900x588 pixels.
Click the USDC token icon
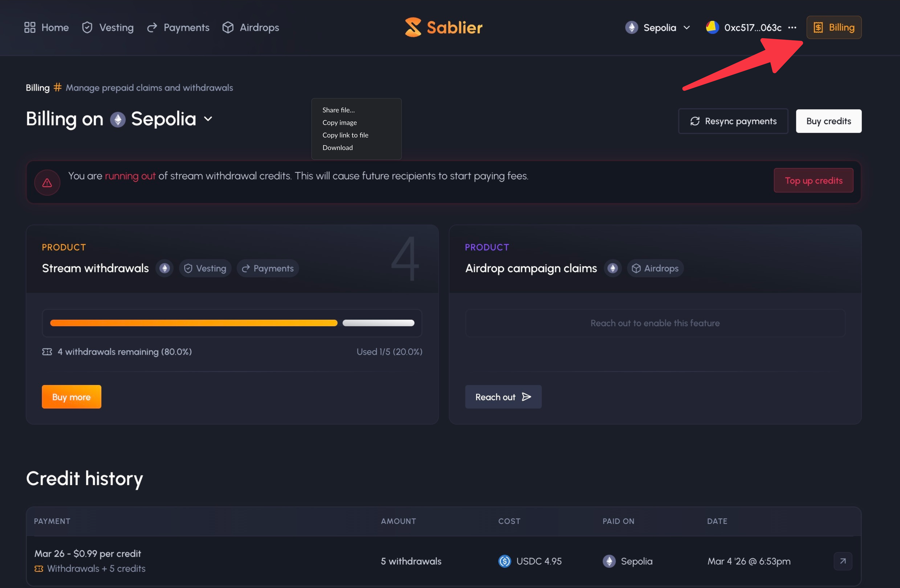coord(504,561)
